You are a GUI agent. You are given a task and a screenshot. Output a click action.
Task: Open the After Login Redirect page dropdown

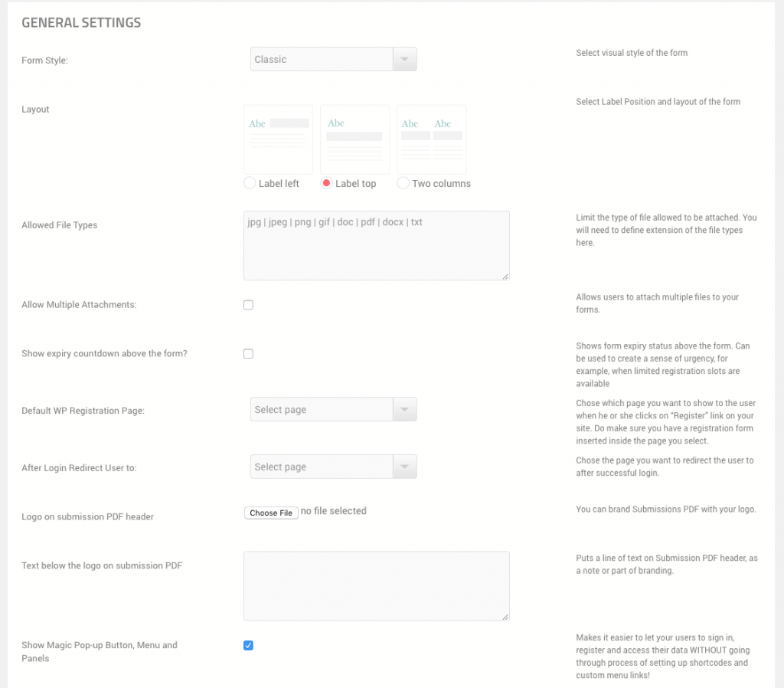(404, 467)
